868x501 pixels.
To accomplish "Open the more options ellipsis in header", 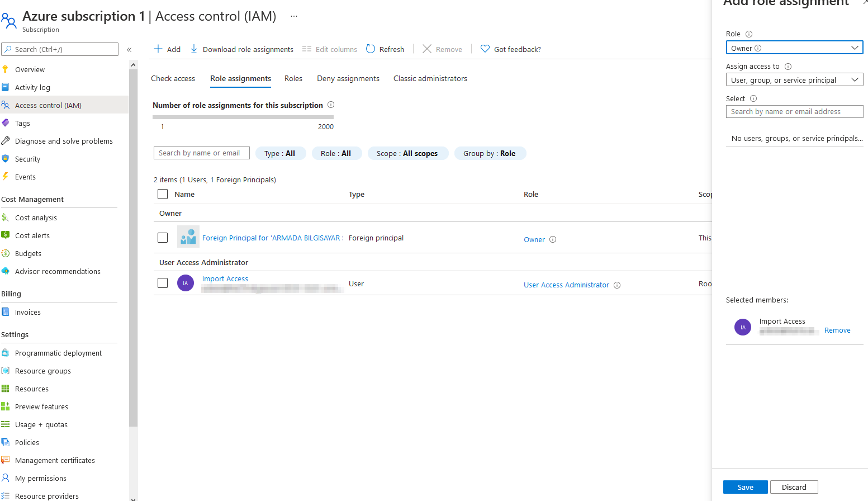I will [294, 16].
